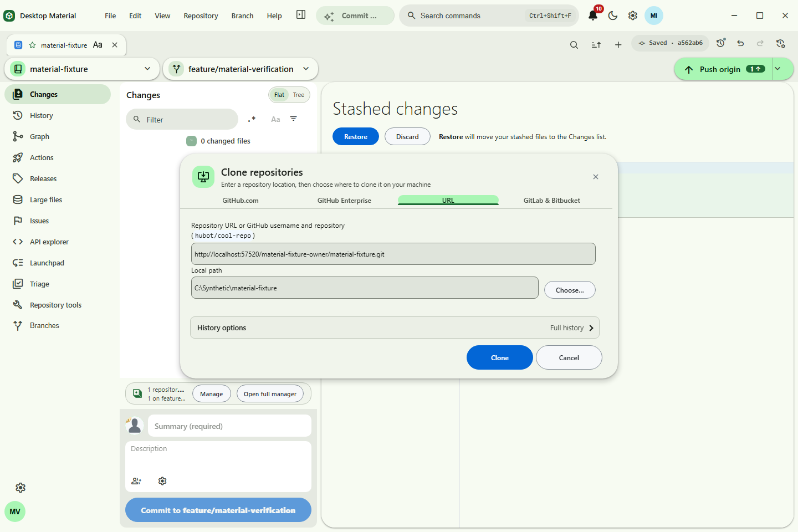Click the Search commands box
The width and height of the screenshot is (798, 532).
click(x=489, y=16)
